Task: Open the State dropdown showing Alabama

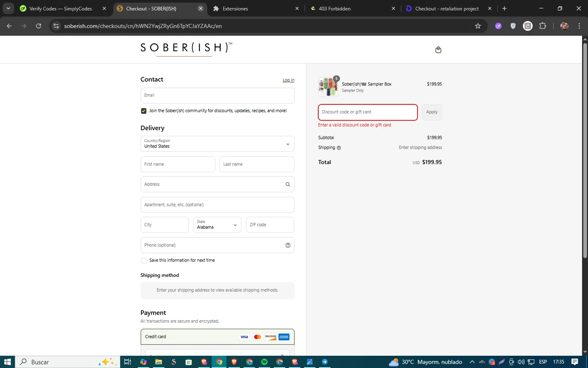Action: tap(217, 225)
